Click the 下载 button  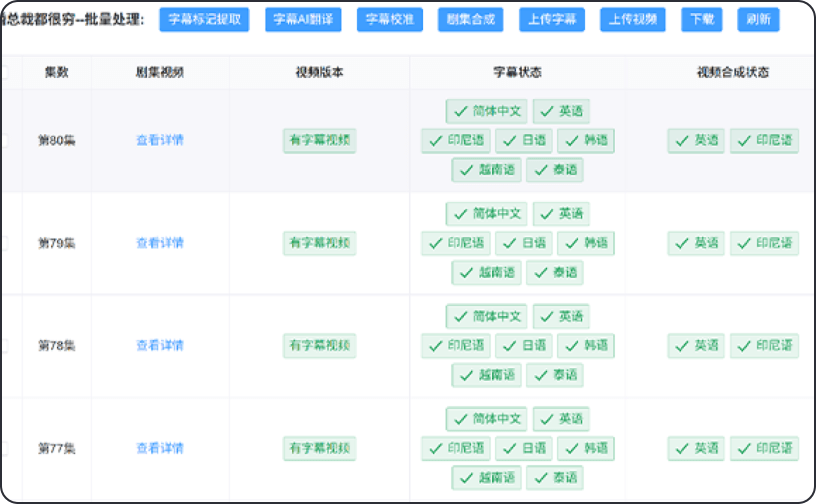702,19
